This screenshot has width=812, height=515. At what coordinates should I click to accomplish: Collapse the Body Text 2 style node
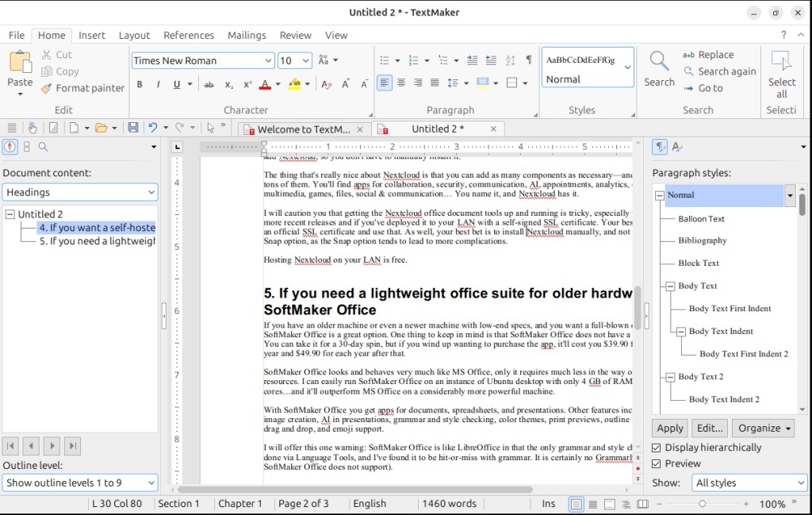coord(670,377)
